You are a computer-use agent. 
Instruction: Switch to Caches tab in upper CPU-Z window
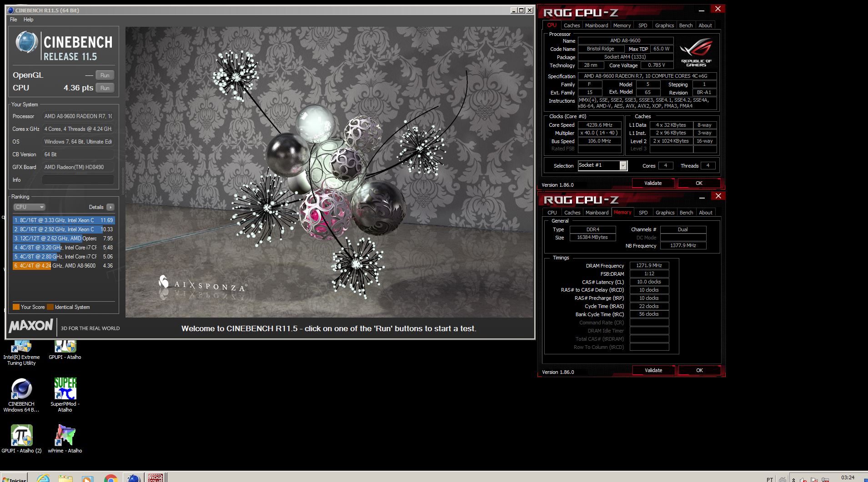(572, 25)
